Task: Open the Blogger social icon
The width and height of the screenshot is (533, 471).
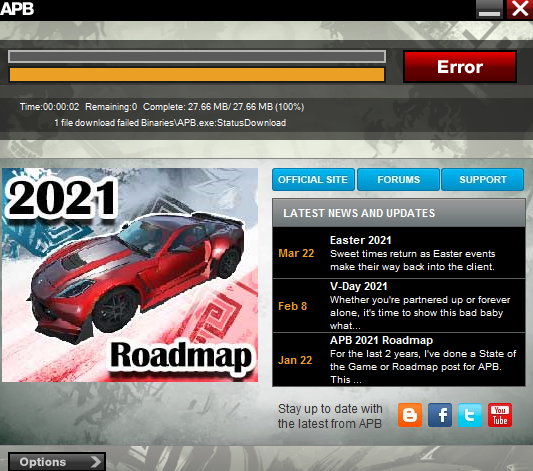Action: click(410, 415)
